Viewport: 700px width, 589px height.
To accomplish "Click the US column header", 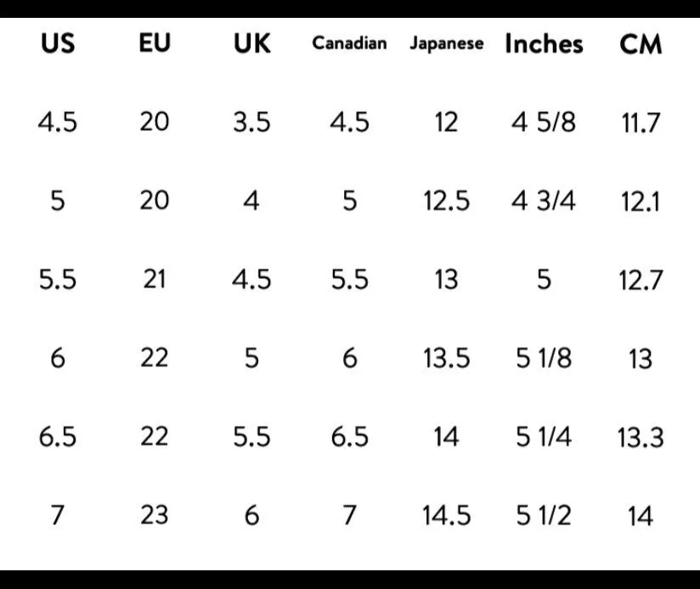I will point(58,43).
